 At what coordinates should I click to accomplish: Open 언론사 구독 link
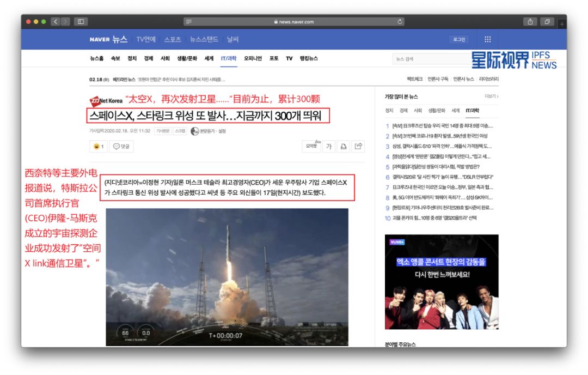(x=438, y=79)
